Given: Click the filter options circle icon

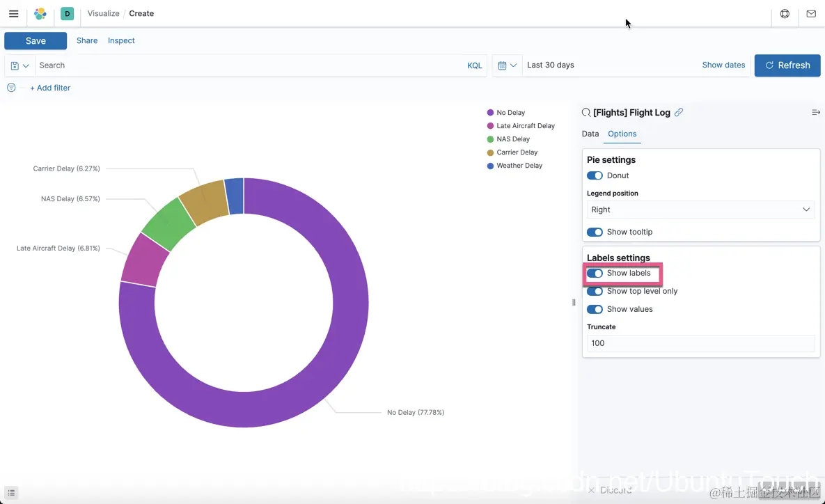Looking at the screenshot, I should click(x=11, y=88).
